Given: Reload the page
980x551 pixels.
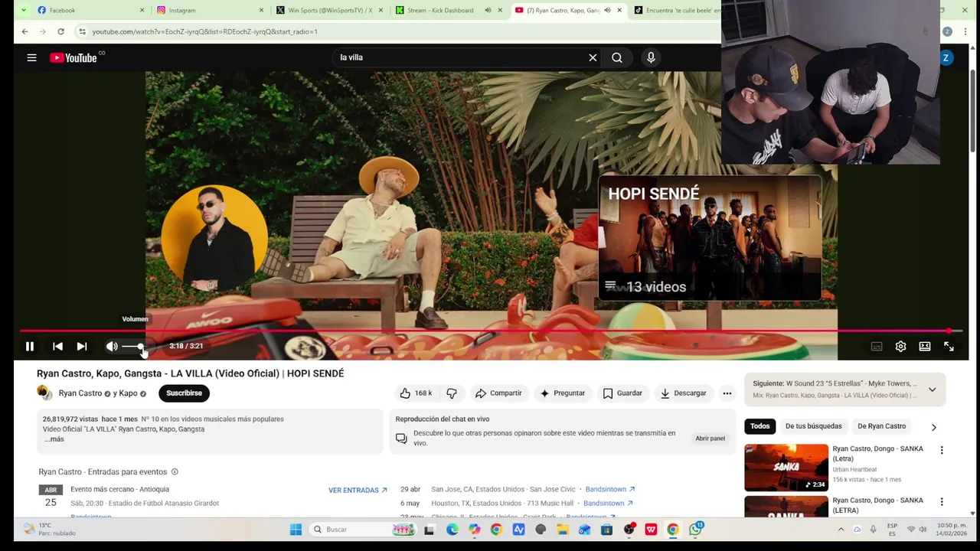Looking at the screenshot, I should pos(60,31).
